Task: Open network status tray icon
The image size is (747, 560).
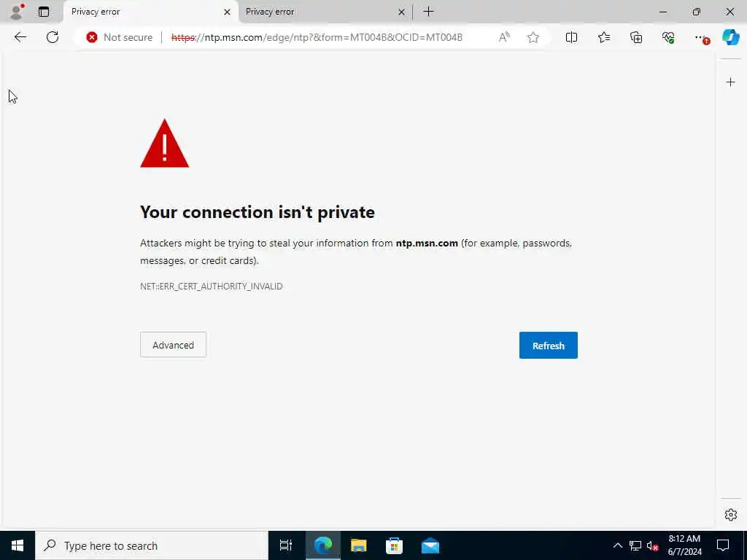Action: pyautogui.click(x=635, y=545)
